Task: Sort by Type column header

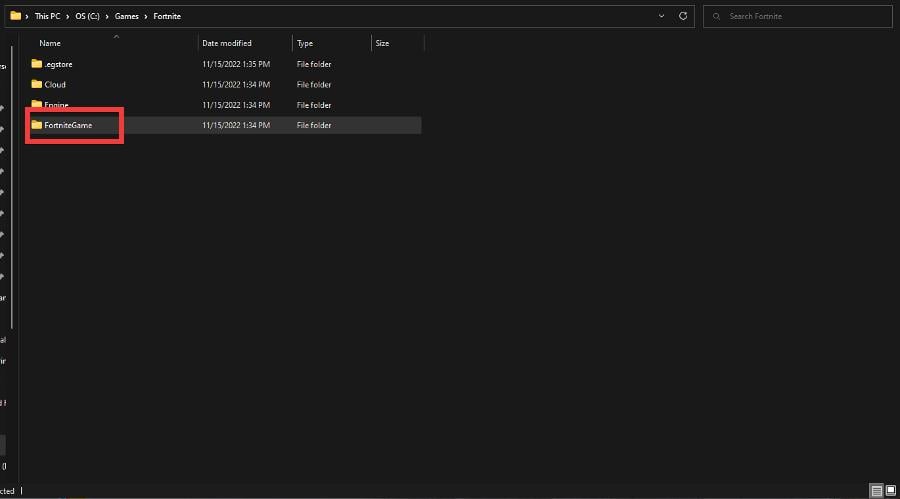Action: pyautogui.click(x=305, y=43)
